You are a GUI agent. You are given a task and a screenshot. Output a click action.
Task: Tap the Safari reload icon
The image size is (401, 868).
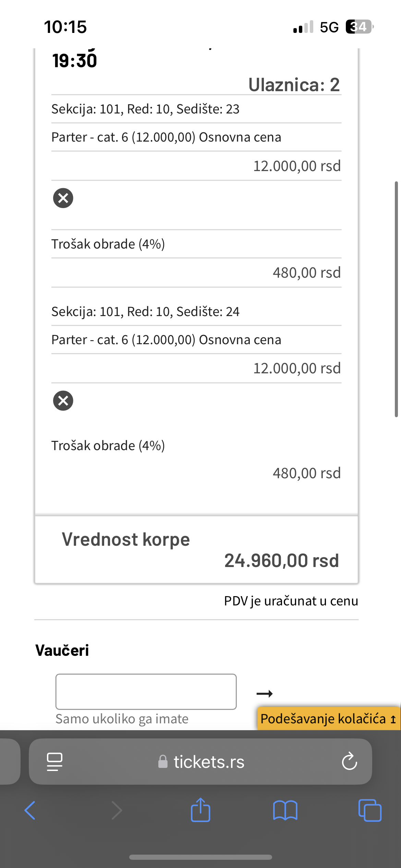(x=349, y=762)
